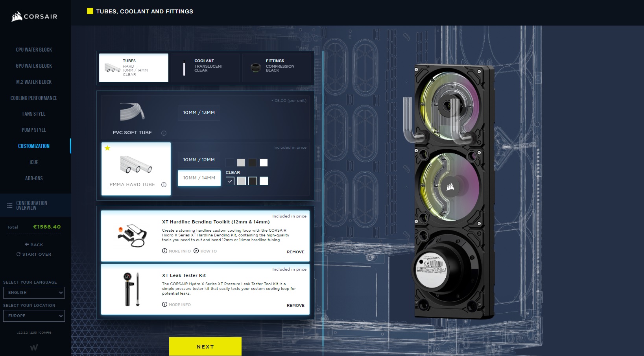Go to GPU Water Block section
Image resolution: width=644 pixels, height=356 pixels.
[x=34, y=66]
